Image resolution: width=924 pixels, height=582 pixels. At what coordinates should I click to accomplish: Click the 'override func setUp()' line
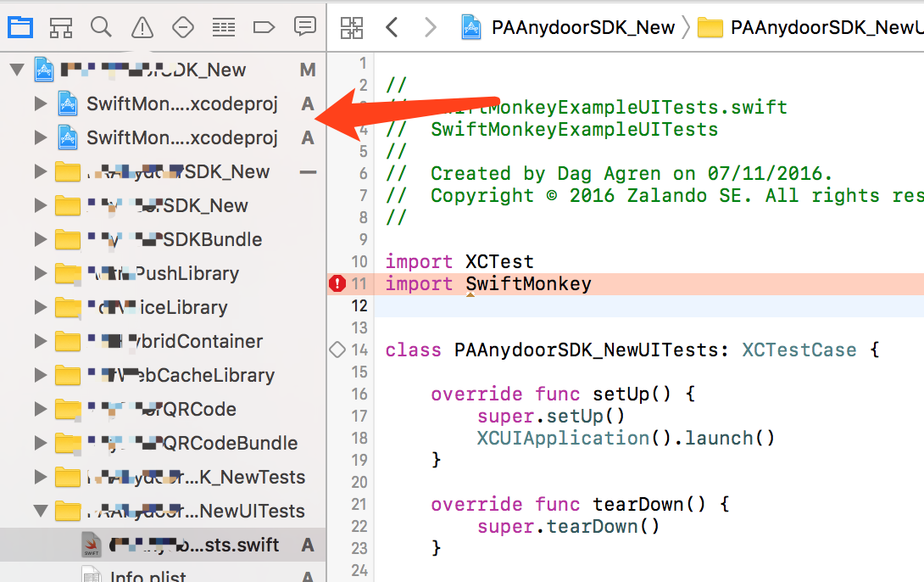coord(564,394)
